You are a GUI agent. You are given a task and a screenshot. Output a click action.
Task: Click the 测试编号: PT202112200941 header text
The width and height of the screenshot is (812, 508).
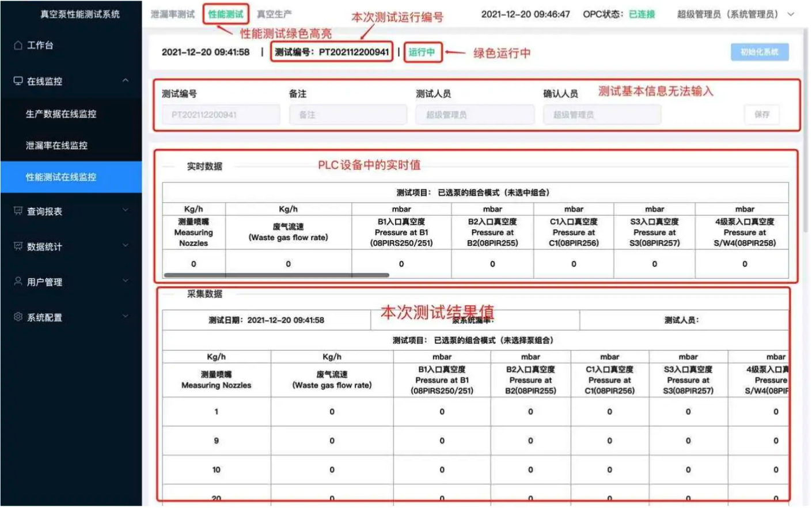pos(332,52)
